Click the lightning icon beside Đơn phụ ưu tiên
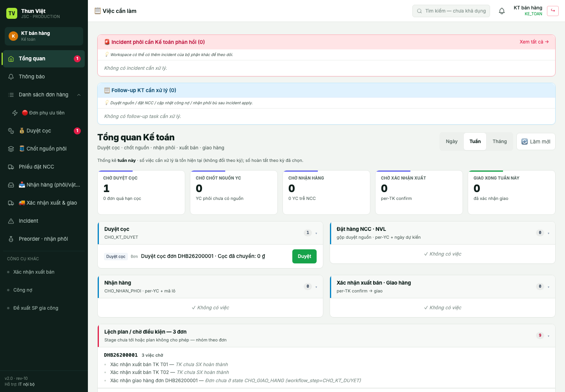 pos(15,113)
